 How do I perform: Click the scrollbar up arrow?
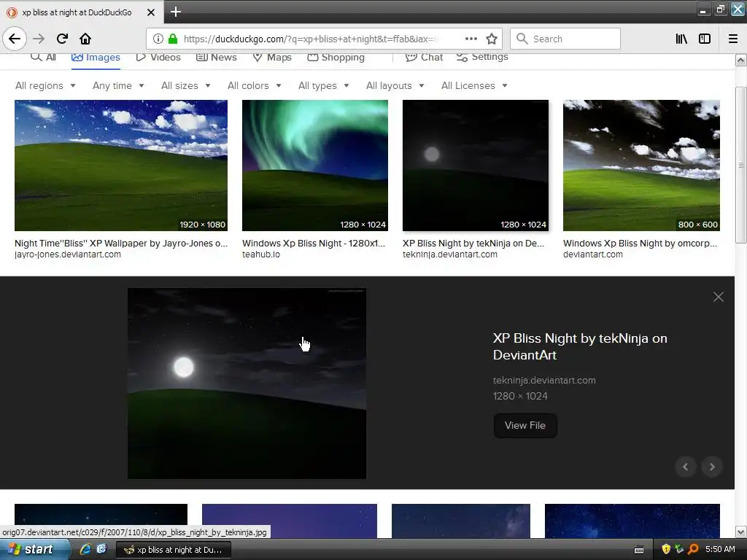point(740,60)
